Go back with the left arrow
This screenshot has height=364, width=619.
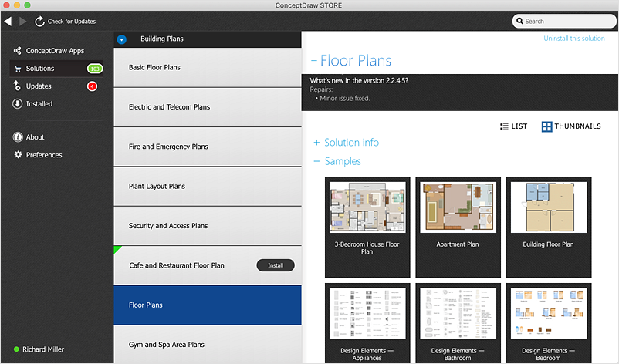coord(8,22)
